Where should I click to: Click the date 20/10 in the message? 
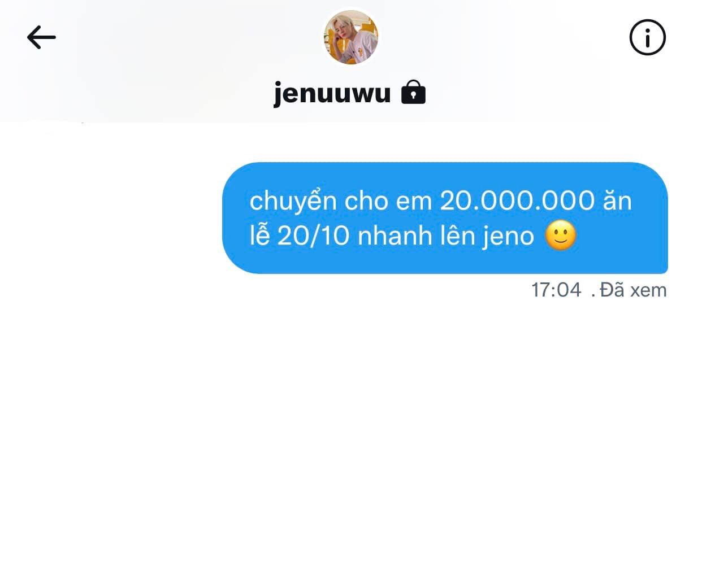pos(313,236)
